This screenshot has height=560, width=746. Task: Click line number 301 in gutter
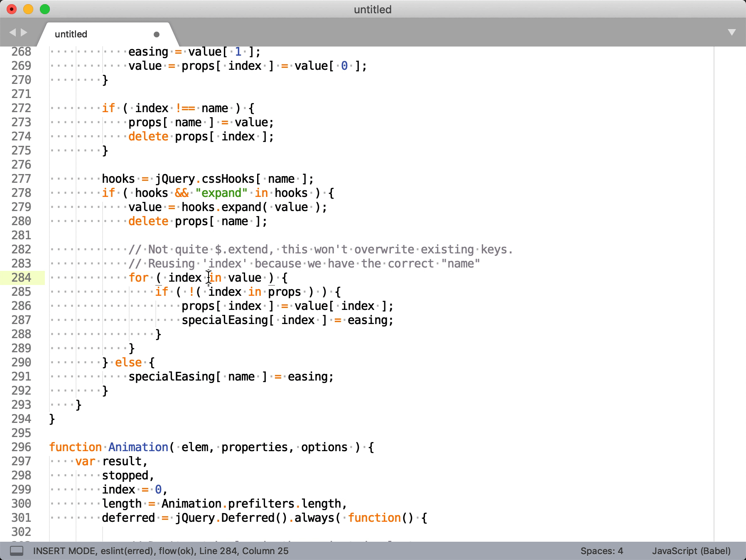(x=21, y=518)
